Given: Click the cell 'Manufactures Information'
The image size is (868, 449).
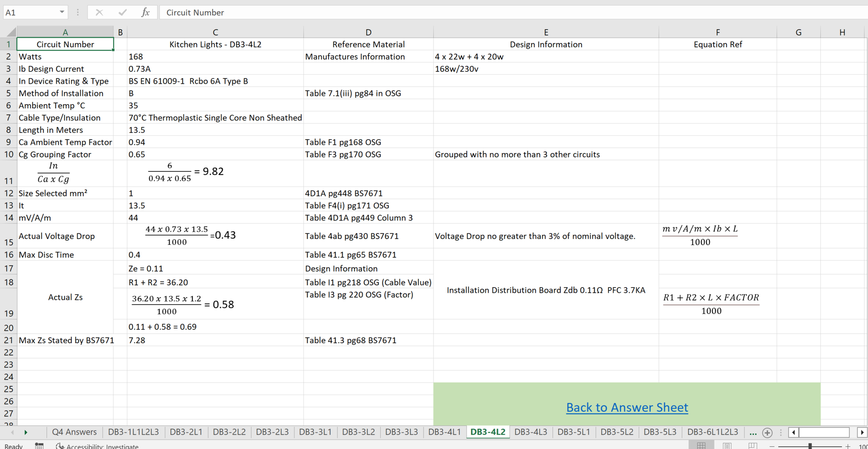Looking at the screenshot, I should pyautogui.click(x=368, y=56).
